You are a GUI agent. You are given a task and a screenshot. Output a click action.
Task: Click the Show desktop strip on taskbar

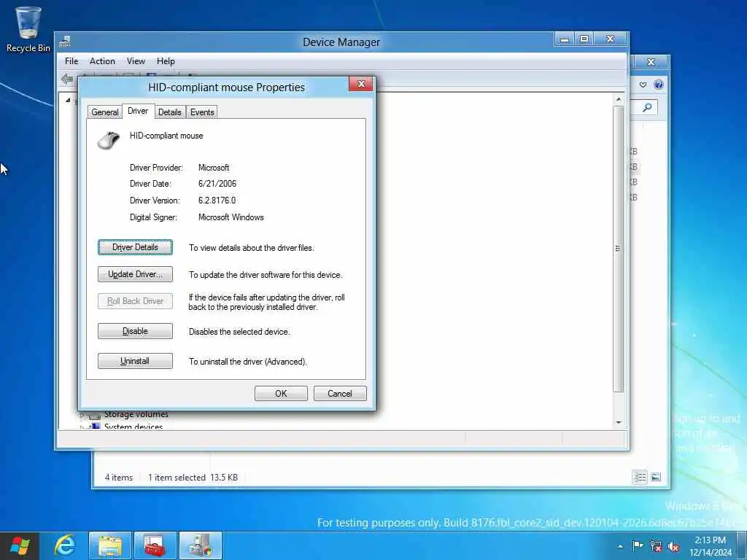pos(743,545)
